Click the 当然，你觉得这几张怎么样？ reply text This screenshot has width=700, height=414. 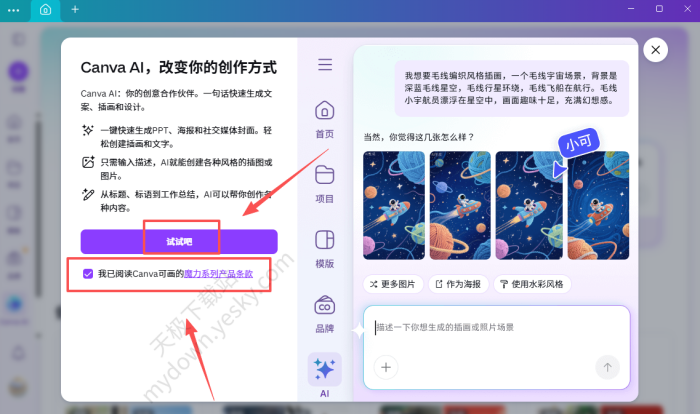click(x=418, y=137)
